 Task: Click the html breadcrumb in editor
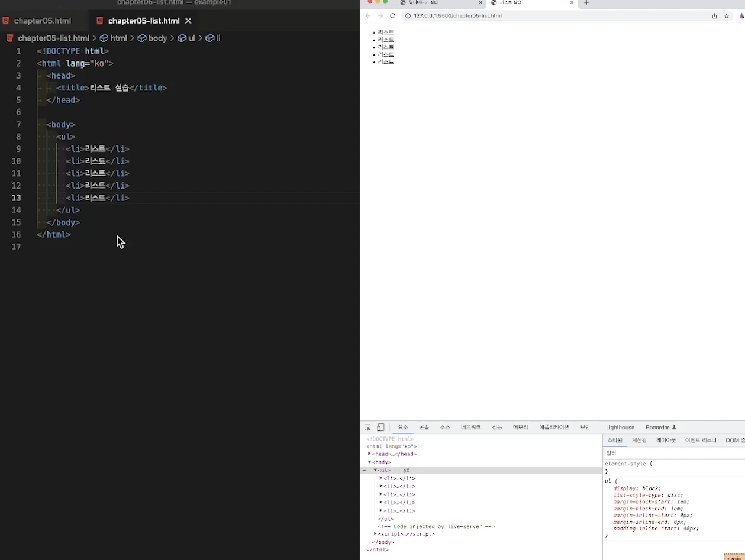click(118, 38)
